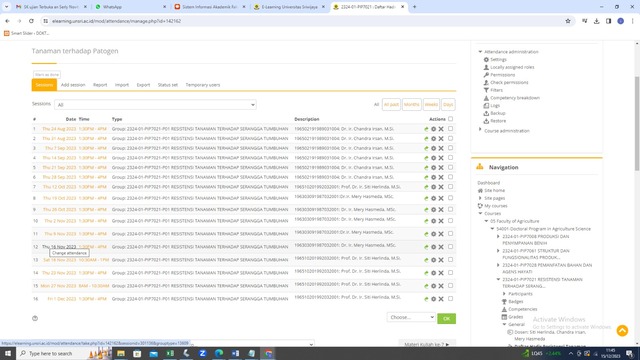Viewport: 640px width, 360px height.
Task: Open the Choose... bulk action dropdown
Action: pyautogui.click(x=411, y=317)
